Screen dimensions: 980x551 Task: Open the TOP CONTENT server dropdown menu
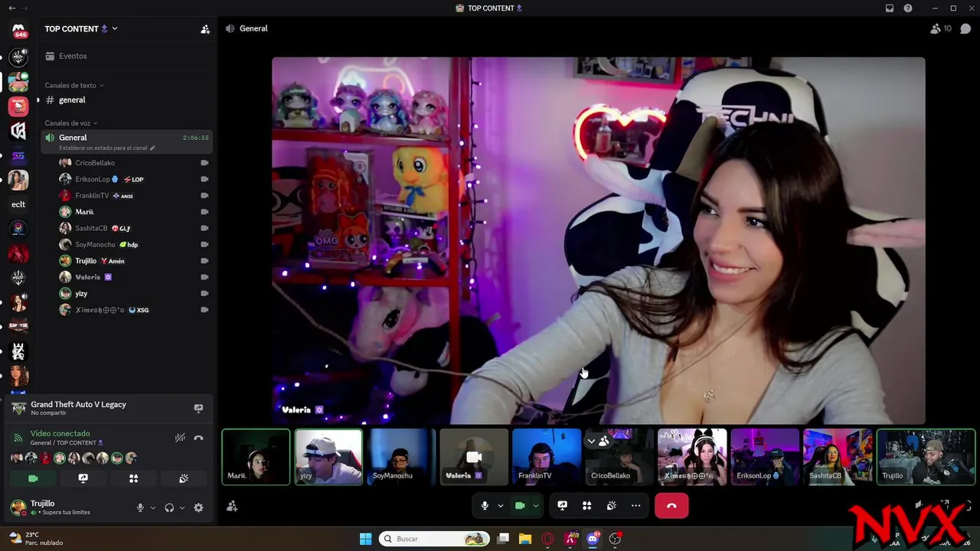[81, 28]
